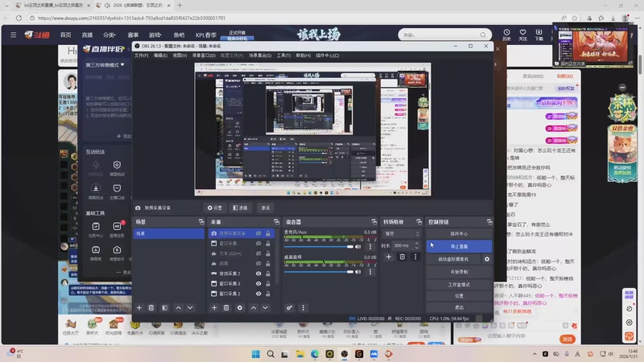The width and height of the screenshot is (644, 362).
Task: Increase transition duration 300 ms stepper
Action: [417, 244]
